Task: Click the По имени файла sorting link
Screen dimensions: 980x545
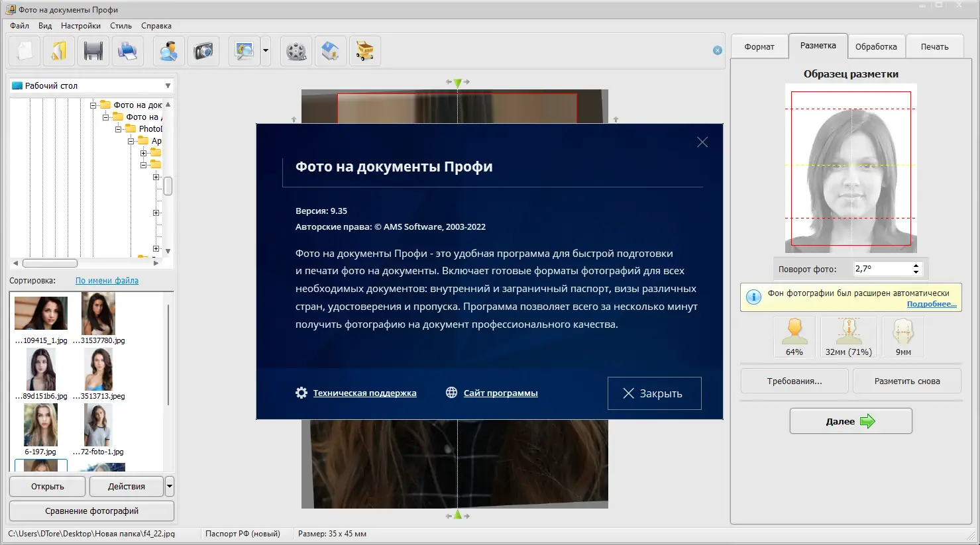Action: 107,280
